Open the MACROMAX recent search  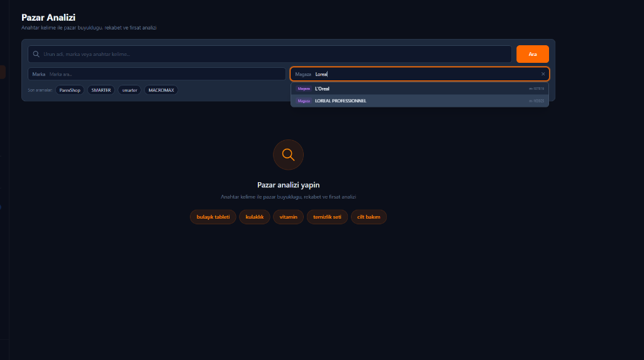point(161,90)
